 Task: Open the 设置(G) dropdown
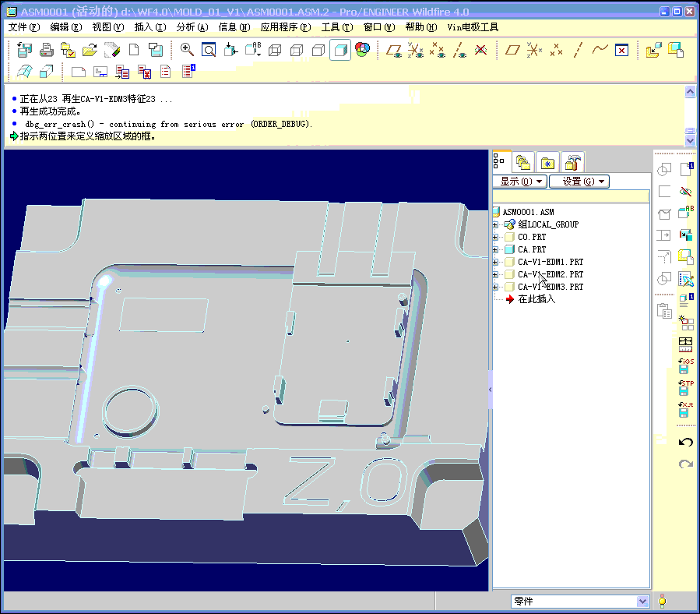579,182
